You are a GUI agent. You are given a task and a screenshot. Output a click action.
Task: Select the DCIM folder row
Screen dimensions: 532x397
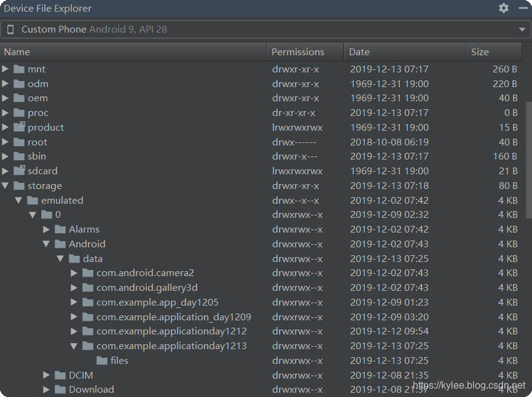pos(80,375)
